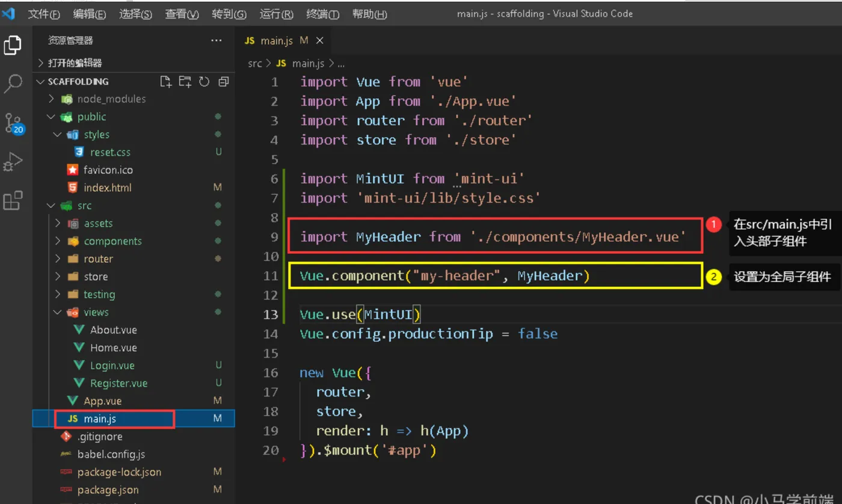Click the Vue icon of Login.vue
The width and height of the screenshot is (842, 504).
click(x=78, y=365)
